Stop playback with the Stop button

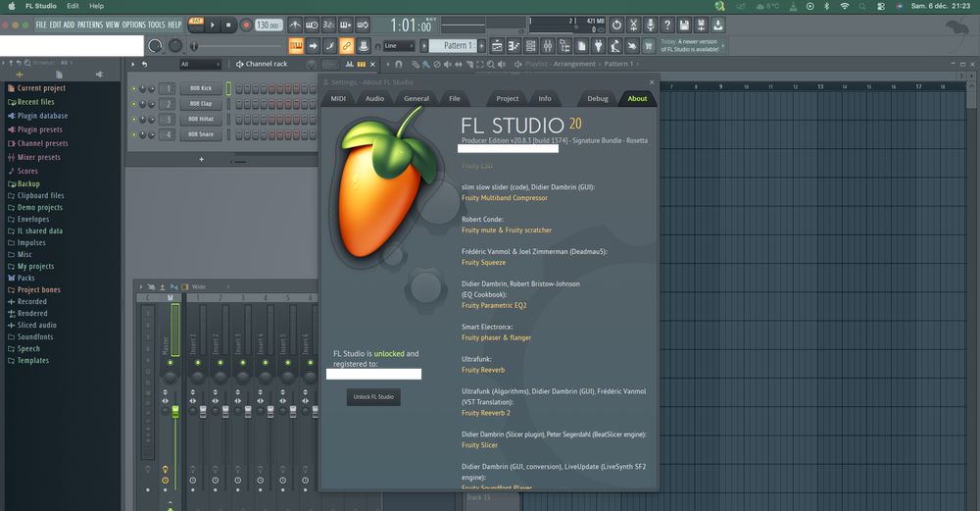[x=228, y=26]
